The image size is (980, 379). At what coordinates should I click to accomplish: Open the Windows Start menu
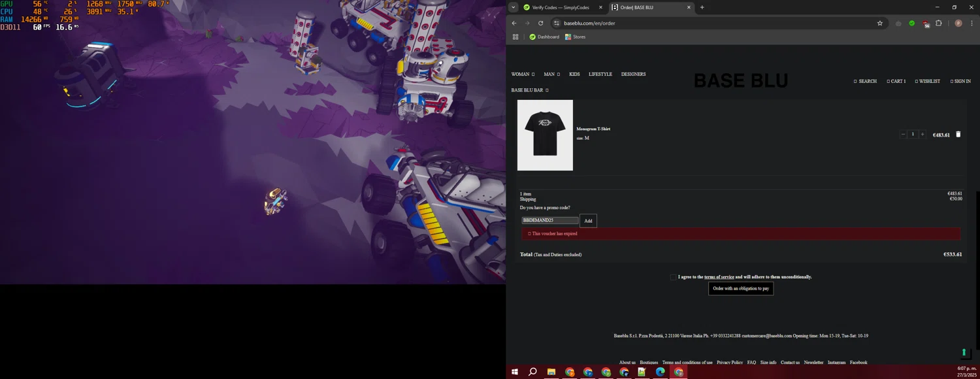[x=515, y=372]
